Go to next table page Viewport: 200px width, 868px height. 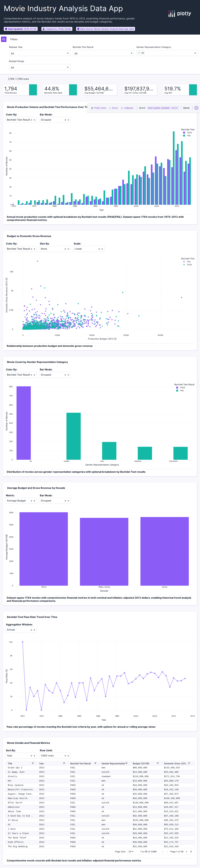point(187,851)
